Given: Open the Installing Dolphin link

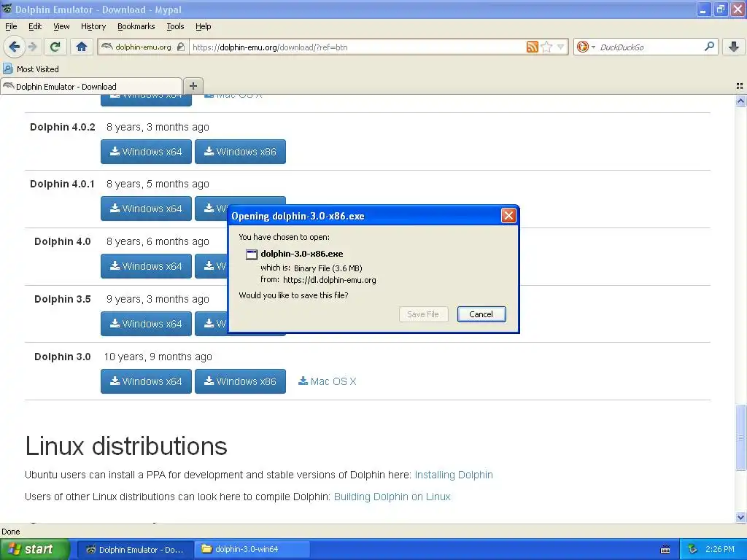Looking at the screenshot, I should pyautogui.click(x=454, y=475).
